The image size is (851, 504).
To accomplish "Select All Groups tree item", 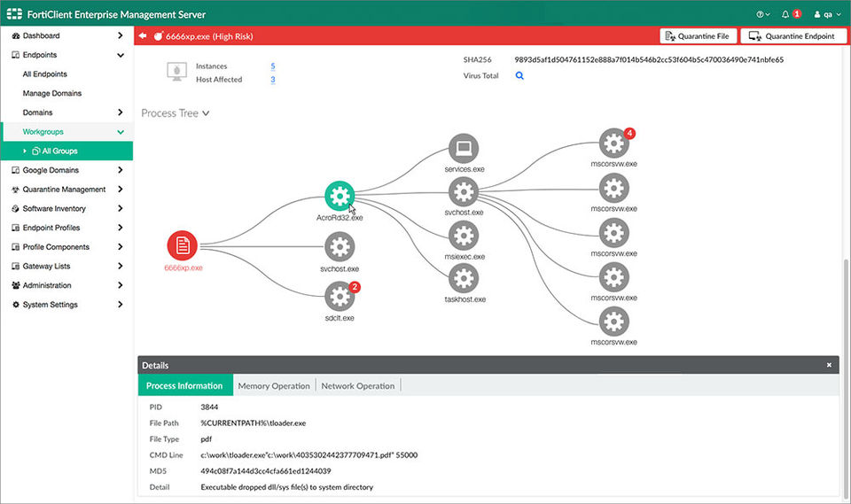I will coord(59,151).
